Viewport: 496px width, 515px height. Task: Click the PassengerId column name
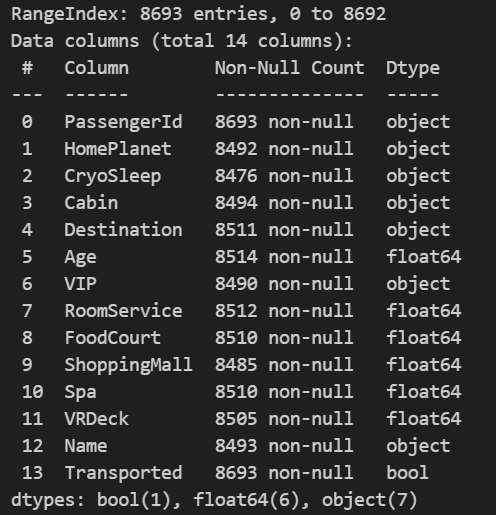[x=123, y=122]
